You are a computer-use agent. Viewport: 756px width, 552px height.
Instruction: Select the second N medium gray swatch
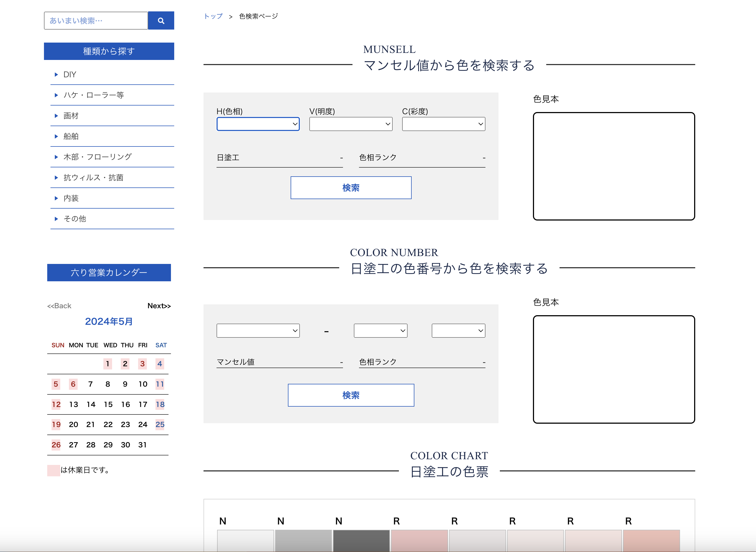click(x=303, y=541)
